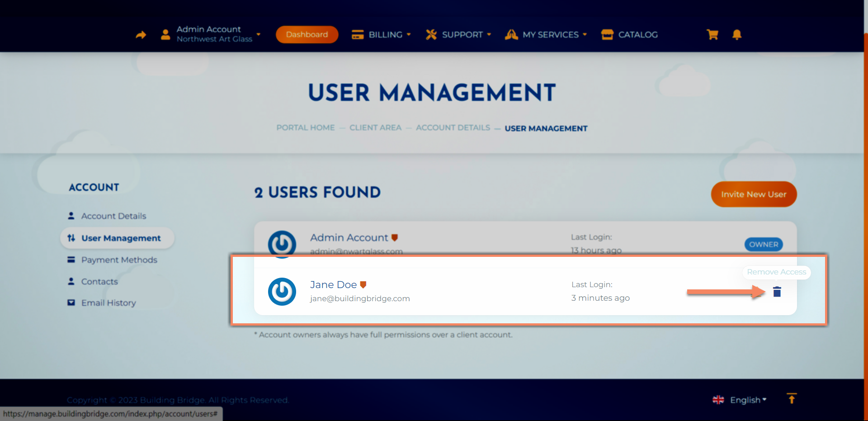Click the trash icon for Jane Doe
The width and height of the screenshot is (868, 421).
tap(777, 292)
